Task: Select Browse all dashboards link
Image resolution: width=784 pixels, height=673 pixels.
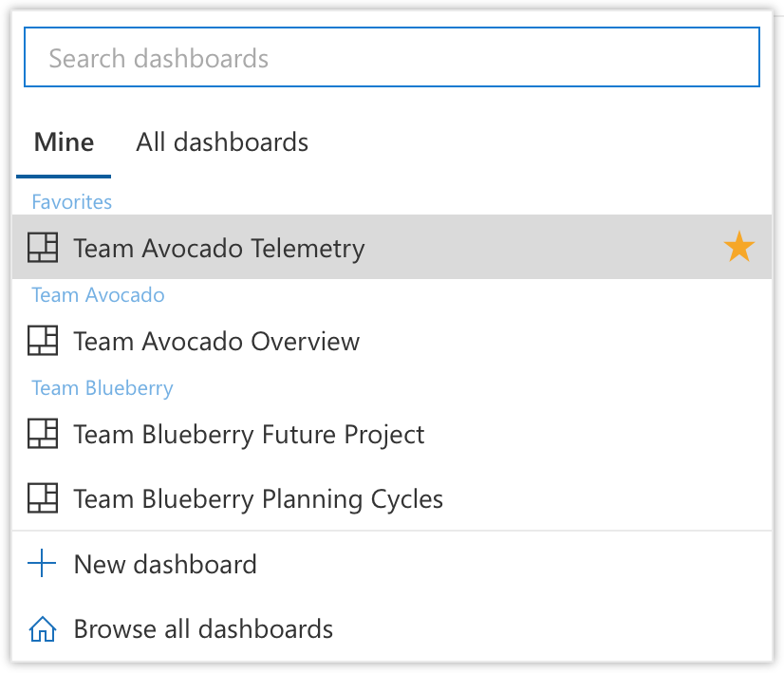Action: [392, 628]
